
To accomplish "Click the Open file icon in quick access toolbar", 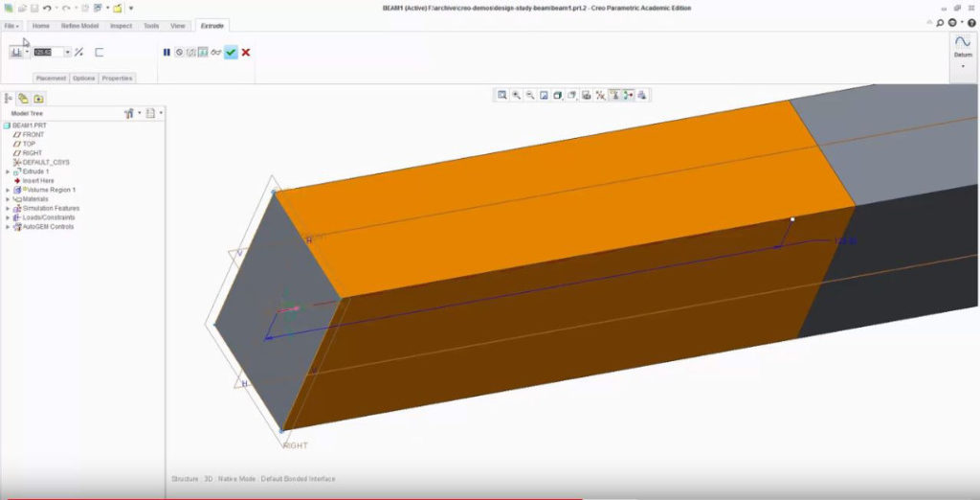I will [22, 8].
